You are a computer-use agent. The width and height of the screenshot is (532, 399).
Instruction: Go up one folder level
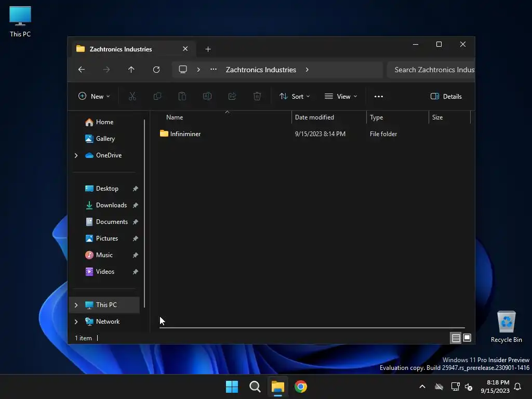point(131,70)
